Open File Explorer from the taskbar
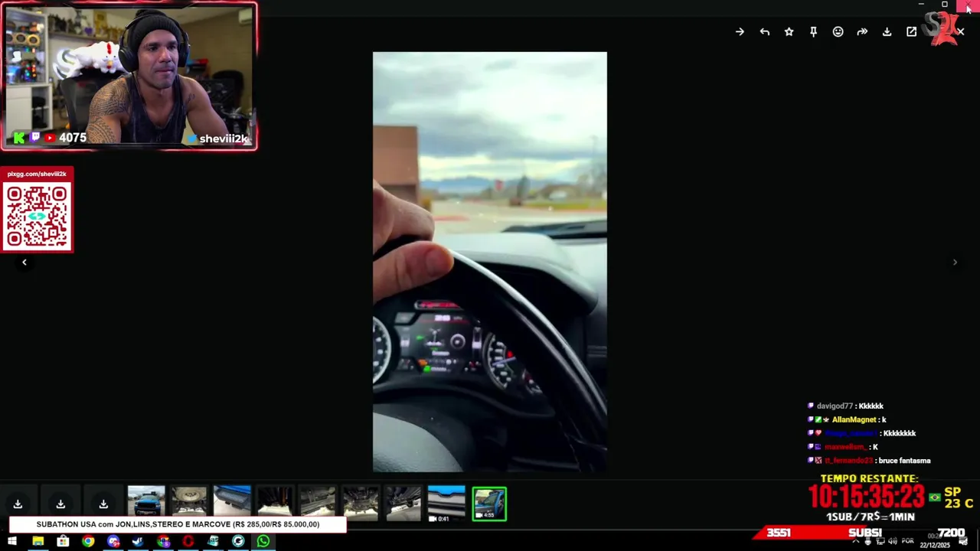The image size is (980, 551). point(38,541)
